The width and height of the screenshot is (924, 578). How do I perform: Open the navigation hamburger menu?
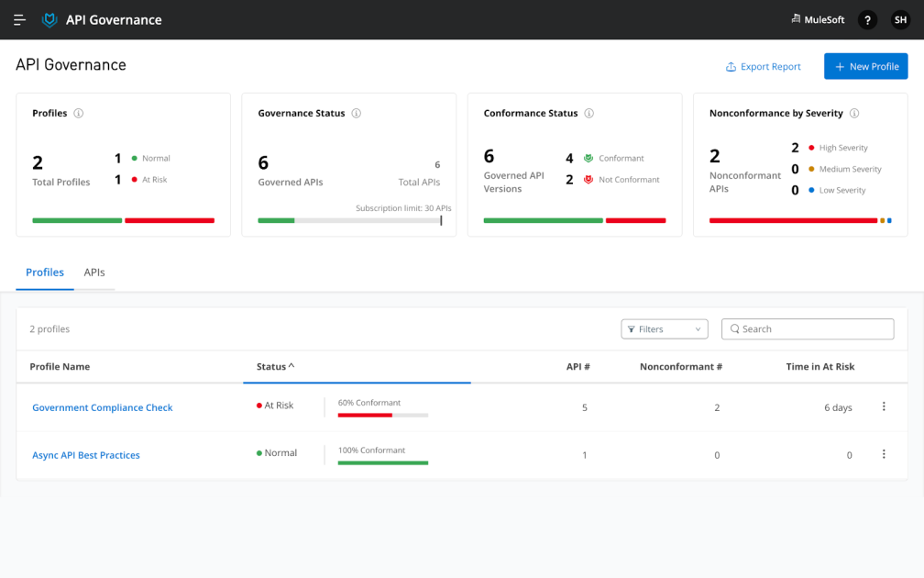[x=19, y=19]
